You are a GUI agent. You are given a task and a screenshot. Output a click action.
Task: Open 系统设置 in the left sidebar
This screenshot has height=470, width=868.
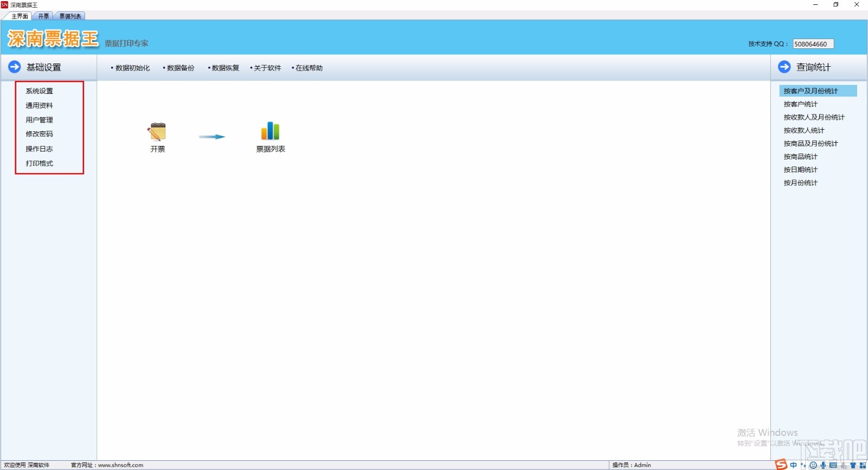tap(39, 91)
